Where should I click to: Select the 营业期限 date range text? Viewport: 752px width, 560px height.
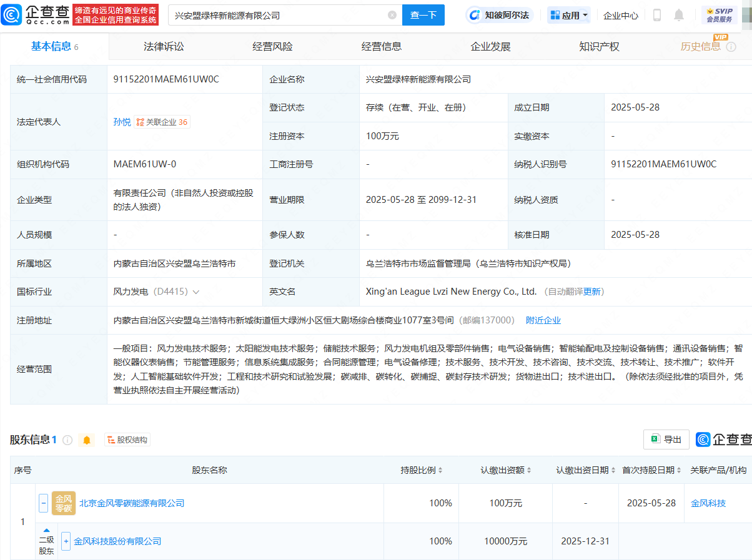(x=422, y=200)
